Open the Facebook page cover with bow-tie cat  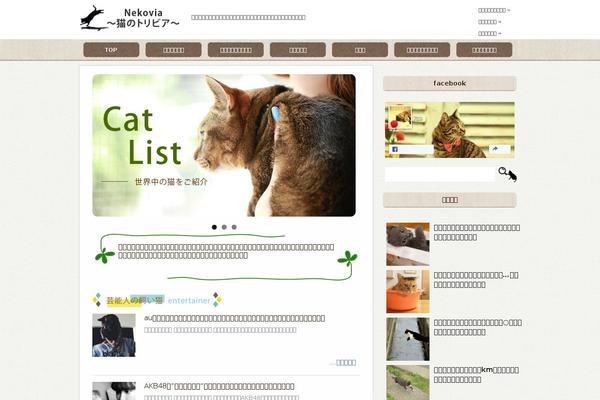[x=450, y=130]
